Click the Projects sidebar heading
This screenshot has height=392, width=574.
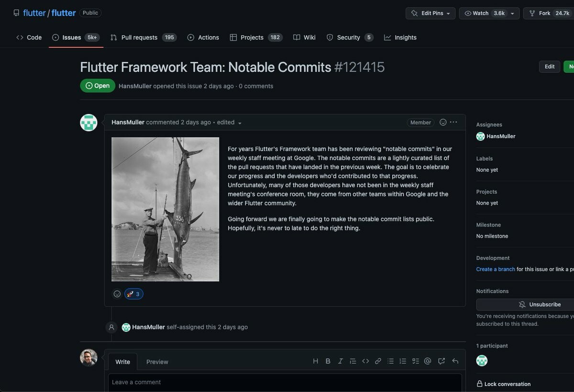[x=486, y=192]
